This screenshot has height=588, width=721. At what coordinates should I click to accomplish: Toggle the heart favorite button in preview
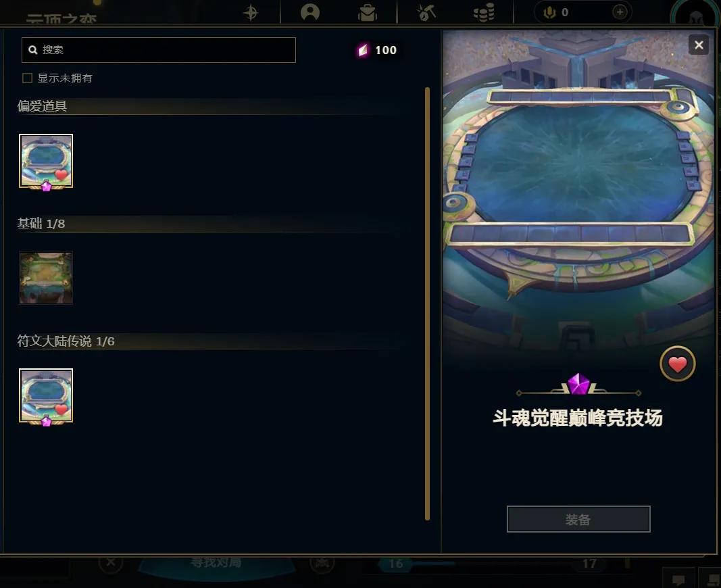tap(677, 364)
